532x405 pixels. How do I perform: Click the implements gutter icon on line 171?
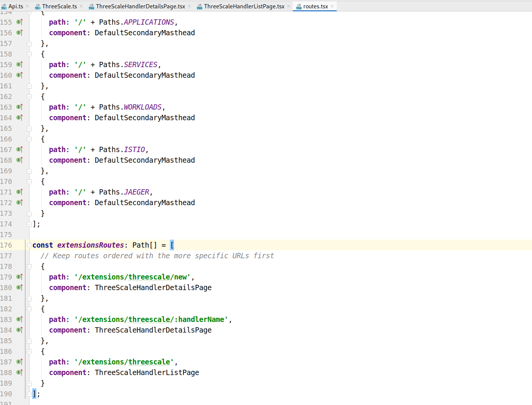(x=20, y=192)
